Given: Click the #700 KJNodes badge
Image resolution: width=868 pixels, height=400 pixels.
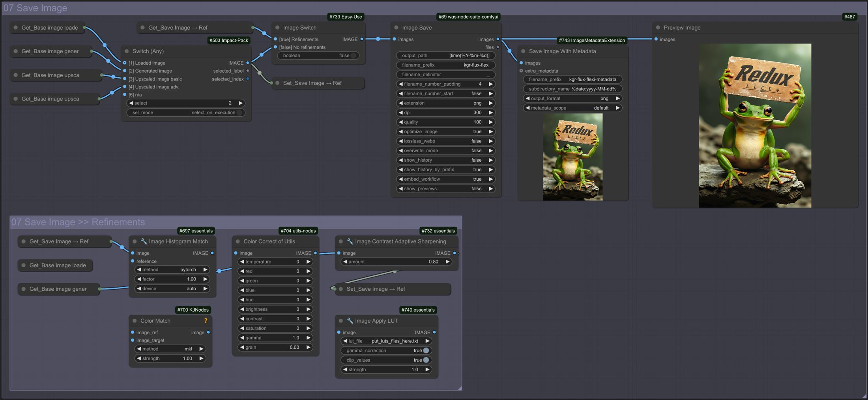Looking at the screenshot, I should click(x=193, y=310).
